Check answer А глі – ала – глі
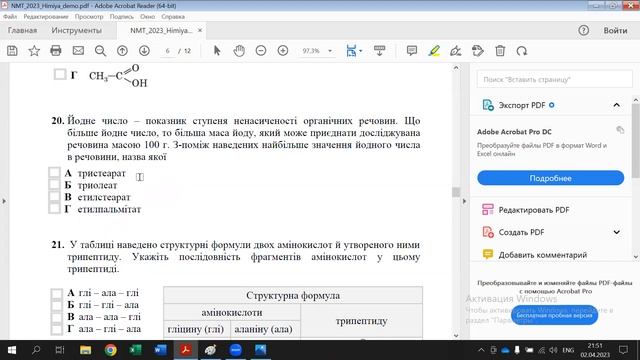This screenshot has height=360, width=640. point(57,293)
